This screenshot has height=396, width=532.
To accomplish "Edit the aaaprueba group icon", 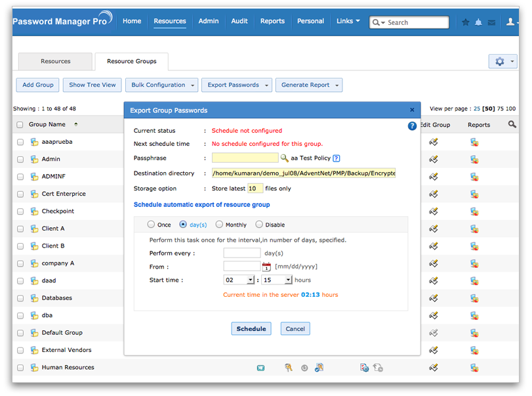I will pos(433,142).
